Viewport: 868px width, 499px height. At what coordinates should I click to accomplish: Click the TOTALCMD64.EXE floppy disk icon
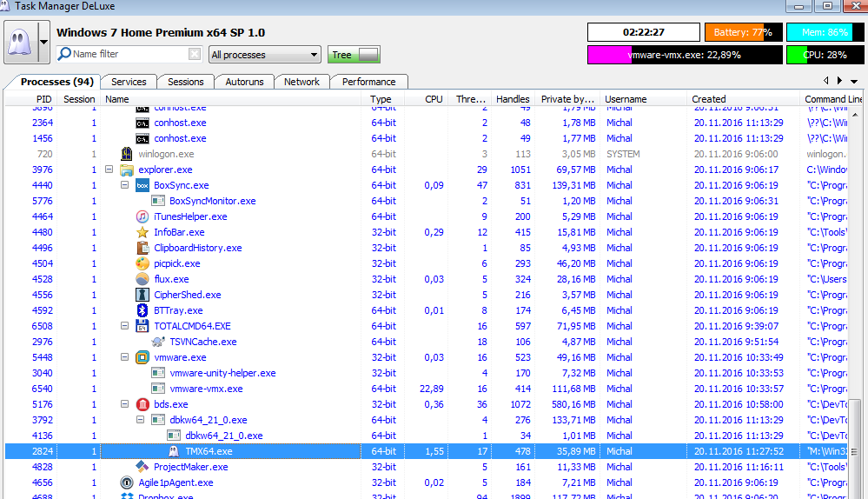[142, 326]
